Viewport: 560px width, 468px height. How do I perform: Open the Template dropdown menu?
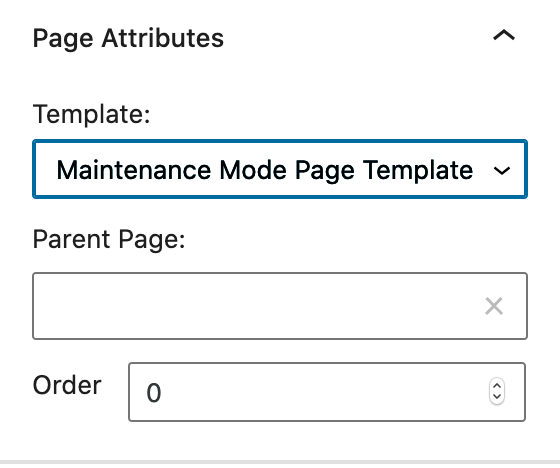280,169
